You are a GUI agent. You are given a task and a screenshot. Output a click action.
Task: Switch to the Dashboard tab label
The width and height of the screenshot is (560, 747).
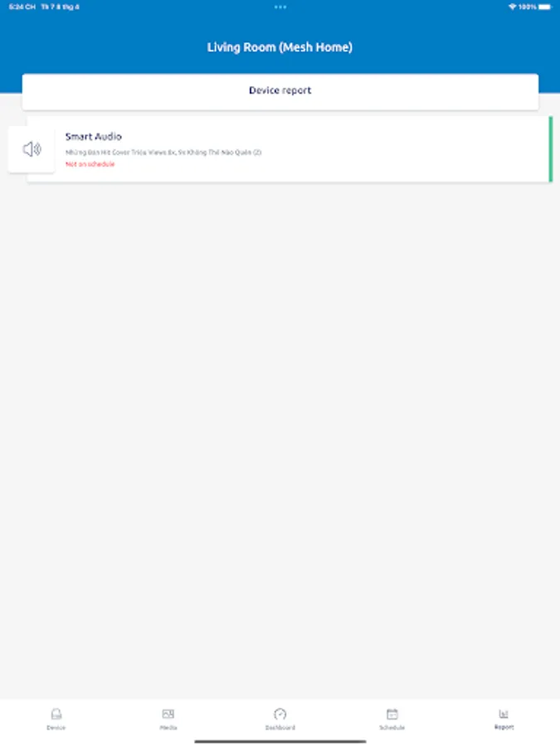tap(280, 727)
